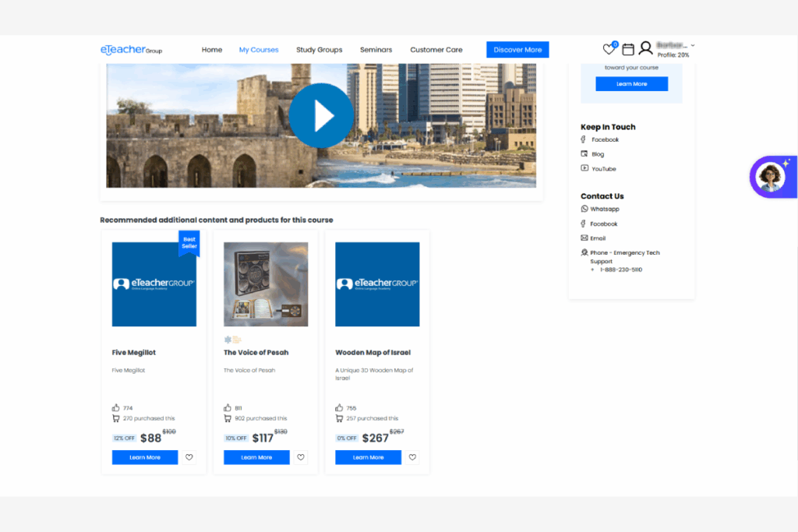798x532 pixels.
Task: Click the YouTube play icon in sidebar
Action: tap(584, 167)
